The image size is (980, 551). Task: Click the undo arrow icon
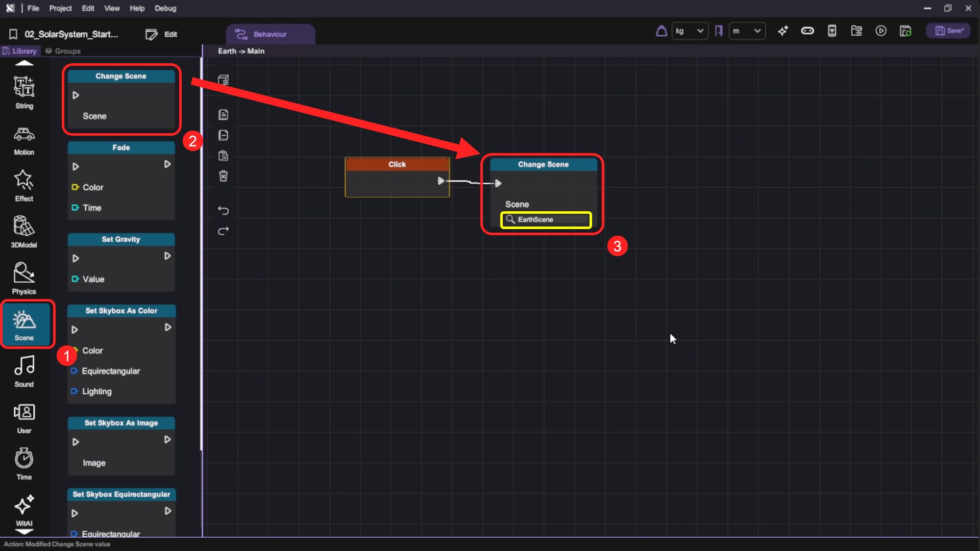223,210
